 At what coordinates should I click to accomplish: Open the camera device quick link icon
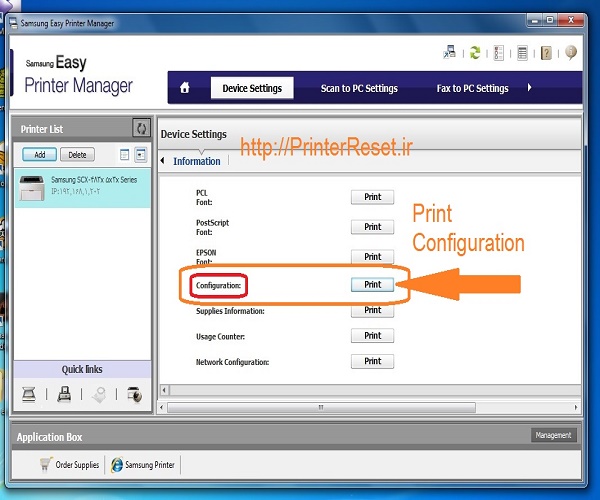pos(134,394)
